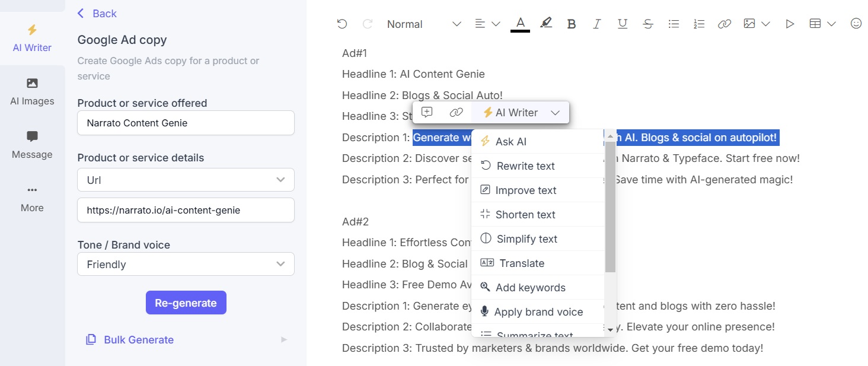Viewport: 868px width, 366px height.
Task: Open AI Images in the sidebar
Action: (32, 91)
